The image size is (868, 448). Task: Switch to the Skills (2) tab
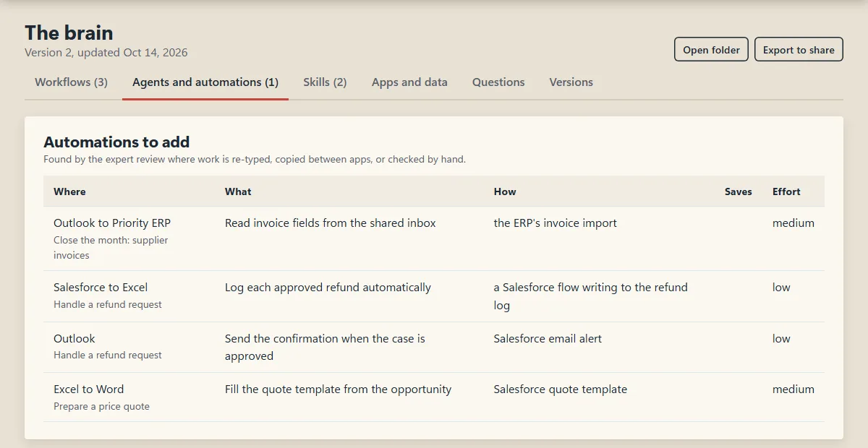[325, 82]
